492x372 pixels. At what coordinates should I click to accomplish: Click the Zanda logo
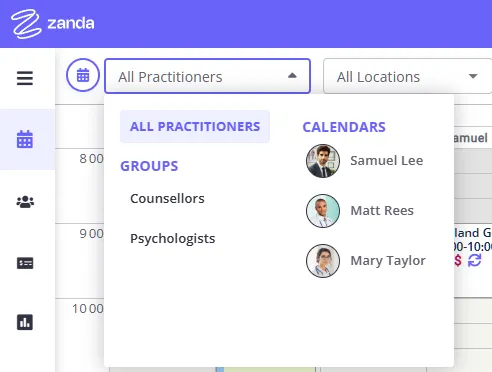click(x=53, y=23)
